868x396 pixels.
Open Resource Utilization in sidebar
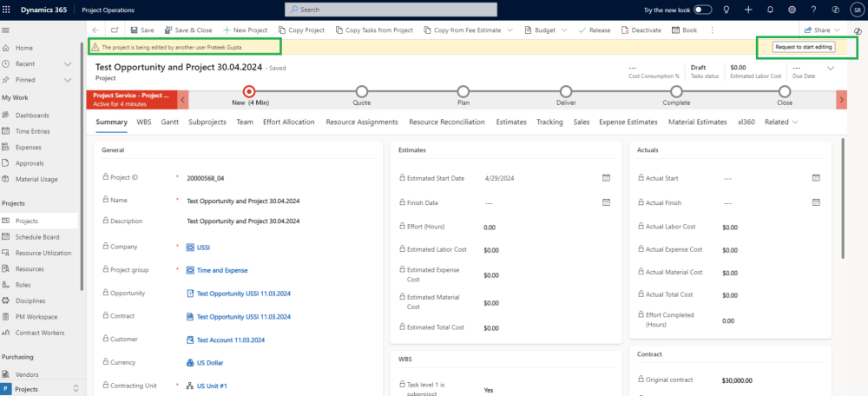[x=43, y=253]
